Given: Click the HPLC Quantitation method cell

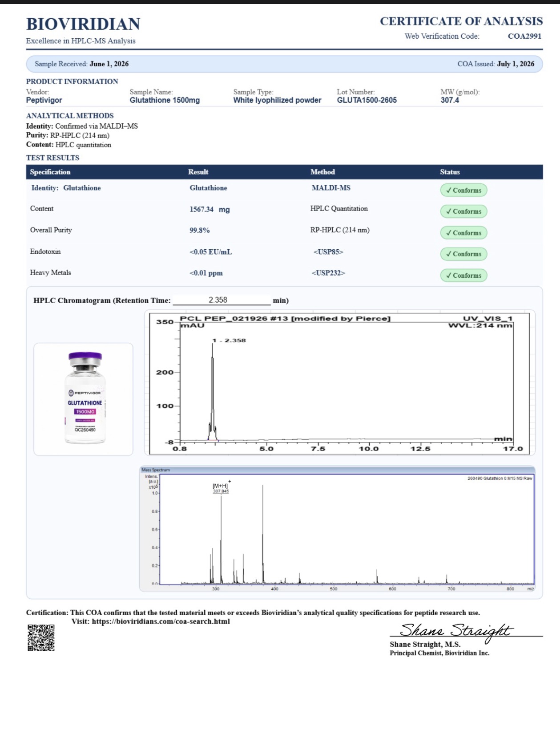Looking at the screenshot, I should (339, 209).
